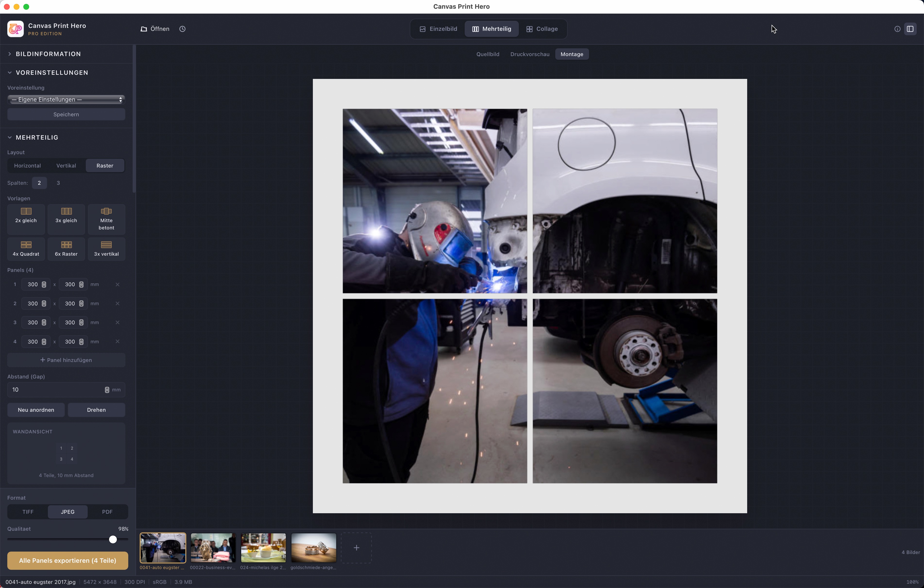Click the Panel hinzufügen button
The width and height of the screenshot is (924, 588).
[x=66, y=360]
